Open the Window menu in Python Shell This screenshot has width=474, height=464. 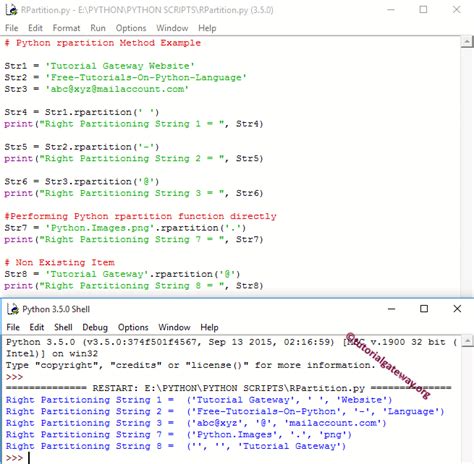coord(174,327)
